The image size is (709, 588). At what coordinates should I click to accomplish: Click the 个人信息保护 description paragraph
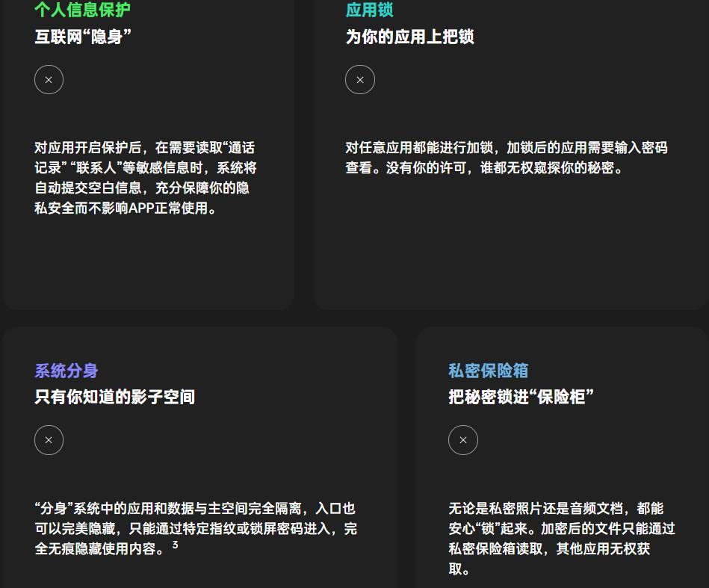(x=146, y=178)
